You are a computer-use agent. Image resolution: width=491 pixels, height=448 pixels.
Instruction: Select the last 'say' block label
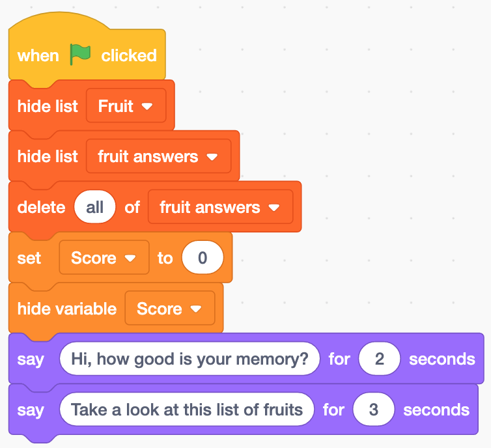tap(31, 410)
